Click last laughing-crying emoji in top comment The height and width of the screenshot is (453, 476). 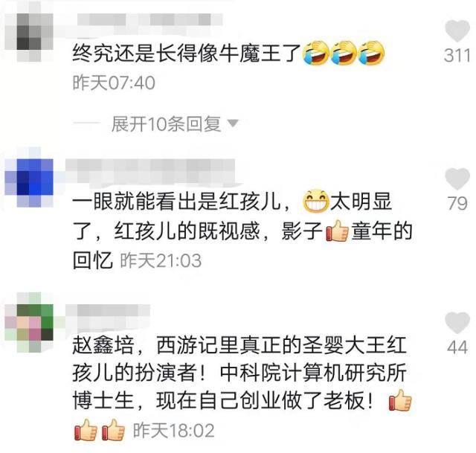(x=371, y=53)
